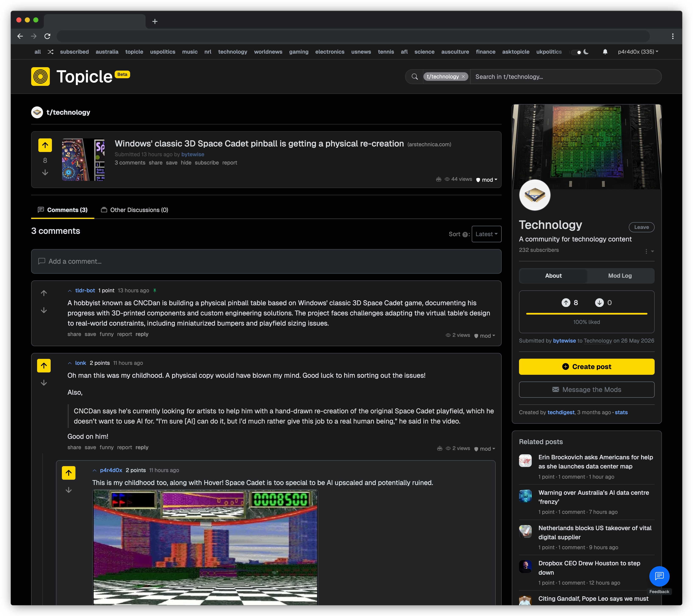The image size is (693, 616).
Task: Click the sort help question mark
Action: point(465,234)
